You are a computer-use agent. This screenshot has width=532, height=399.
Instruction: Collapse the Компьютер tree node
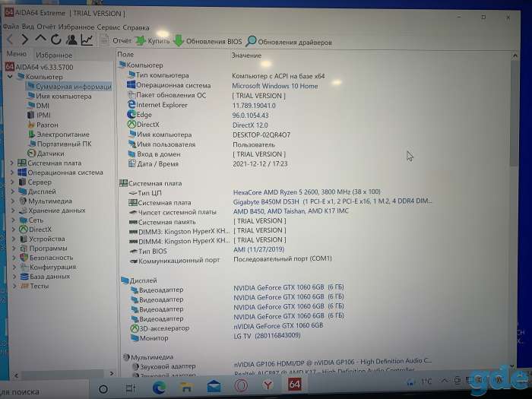[x=10, y=77]
